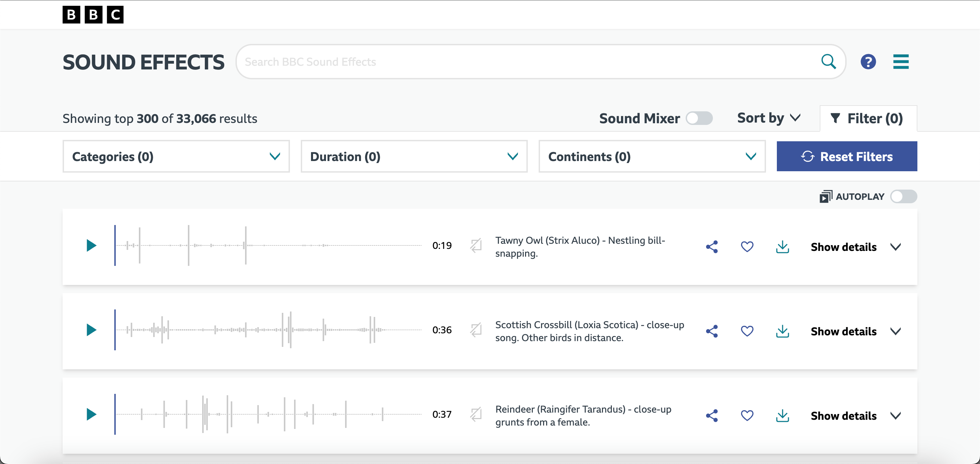980x464 pixels.
Task: Click the Search BBC Sound Effects field
Action: (x=525, y=62)
